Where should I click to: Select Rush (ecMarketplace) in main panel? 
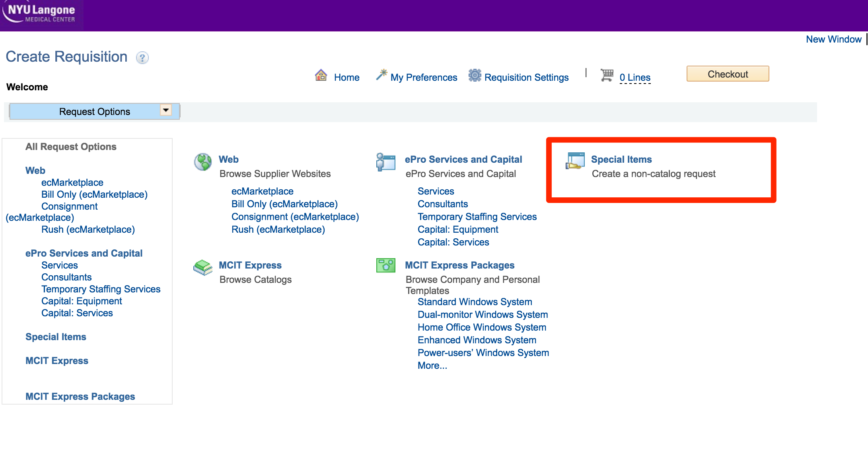[278, 230]
